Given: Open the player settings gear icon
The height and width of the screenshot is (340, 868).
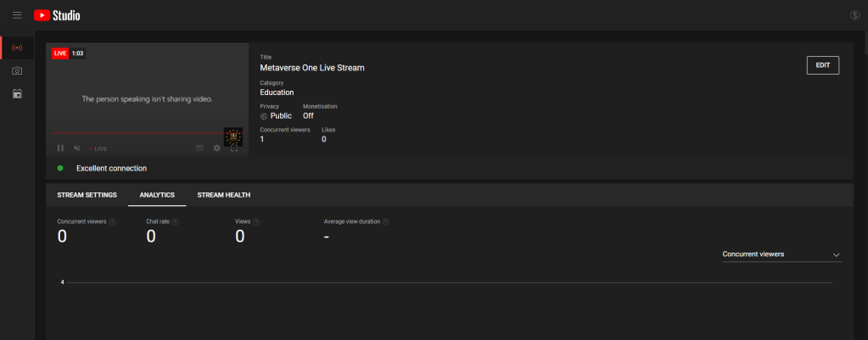Looking at the screenshot, I should [217, 148].
